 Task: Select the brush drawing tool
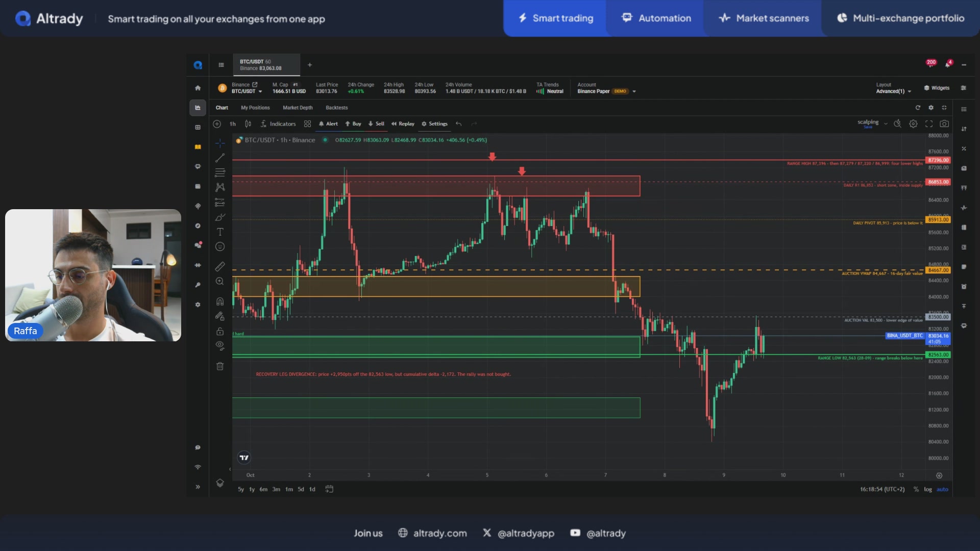(x=220, y=217)
